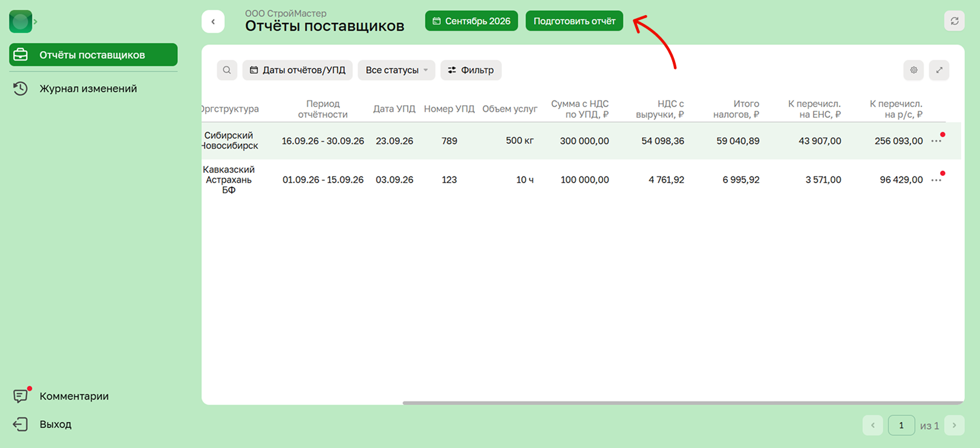Click Сумма с НДС по УПД header
The width and height of the screenshot is (980, 448).
(x=580, y=109)
